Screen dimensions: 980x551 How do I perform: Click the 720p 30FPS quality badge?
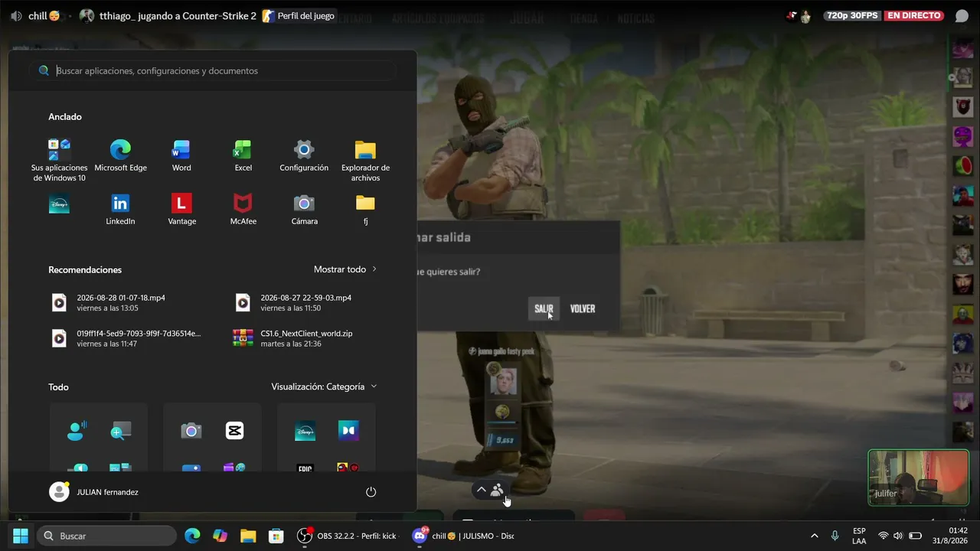851,16
